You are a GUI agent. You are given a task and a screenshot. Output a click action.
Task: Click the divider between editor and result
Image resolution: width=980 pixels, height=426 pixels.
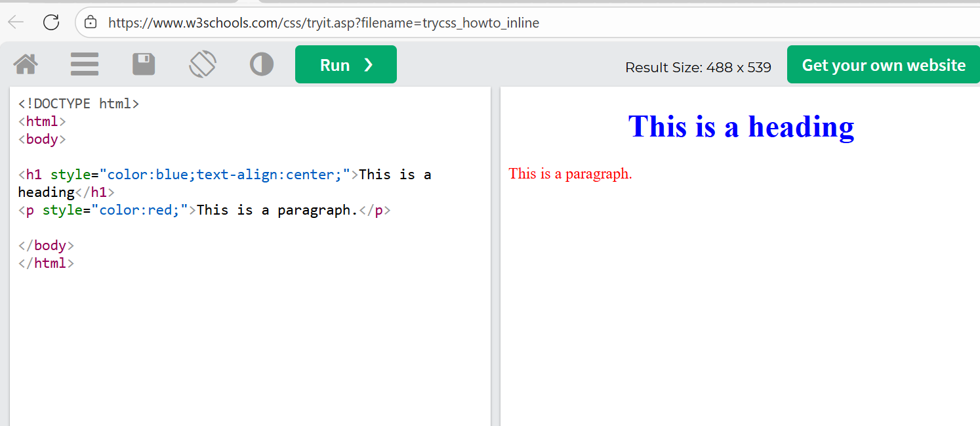(x=495, y=256)
